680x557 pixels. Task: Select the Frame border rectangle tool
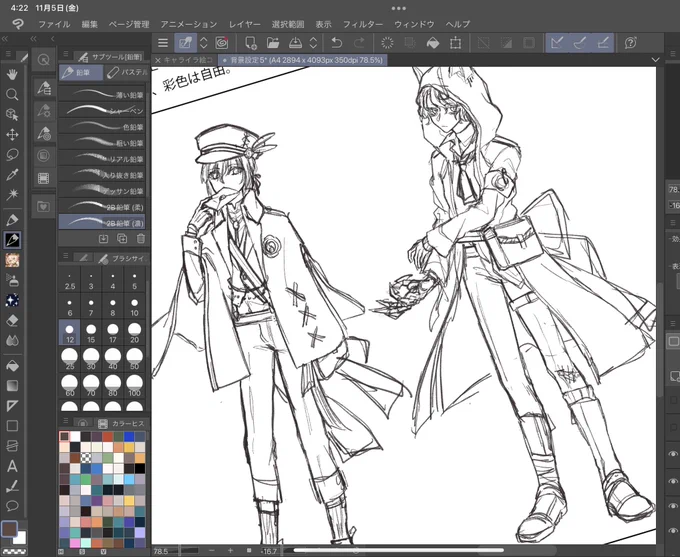coord(12,426)
